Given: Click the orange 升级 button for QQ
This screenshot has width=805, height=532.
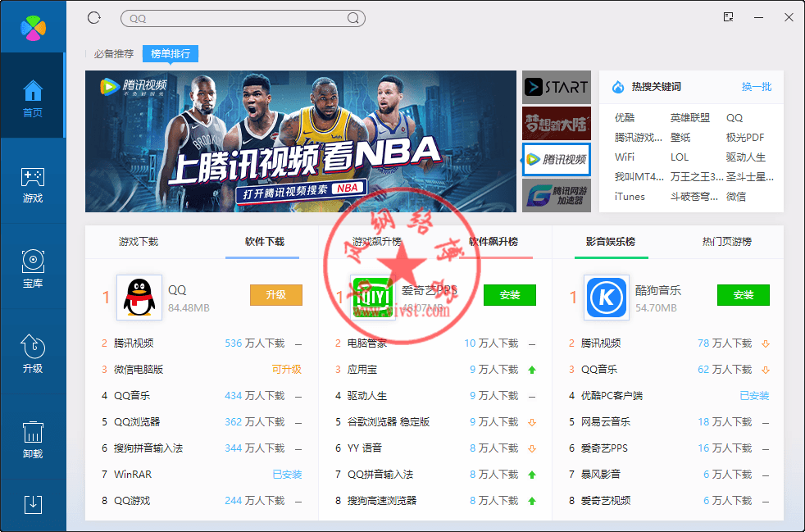Looking at the screenshot, I should [x=276, y=295].
